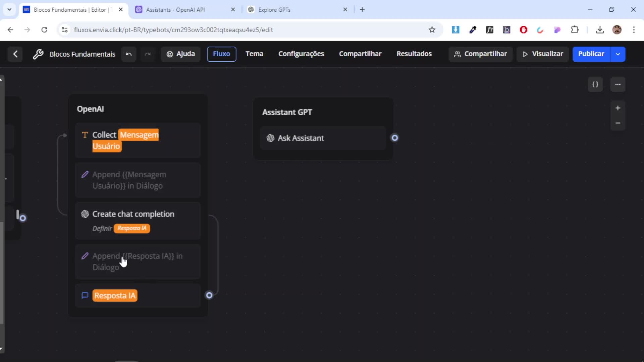Open the Configurações section
Image resolution: width=644 pixels, height=362 pixels.
pyautogui.click(x=301, y=54)
